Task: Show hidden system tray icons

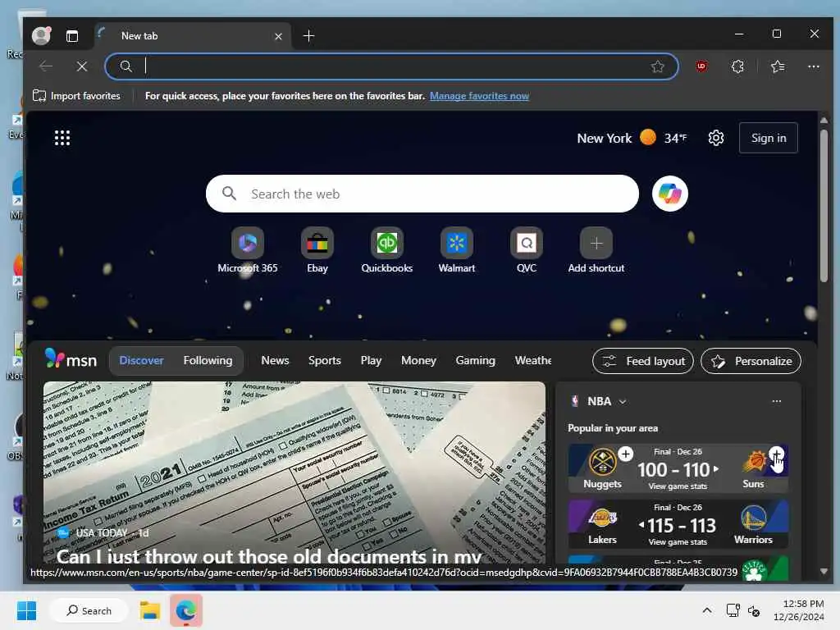Action: point(706,610)
